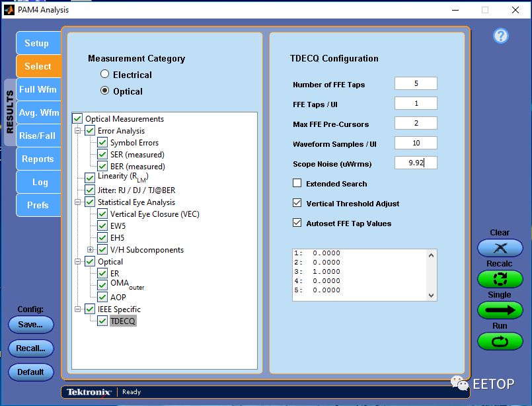Click the Single arrow acquisition button
The image size is (532, 406).
[x=500, y=310]
